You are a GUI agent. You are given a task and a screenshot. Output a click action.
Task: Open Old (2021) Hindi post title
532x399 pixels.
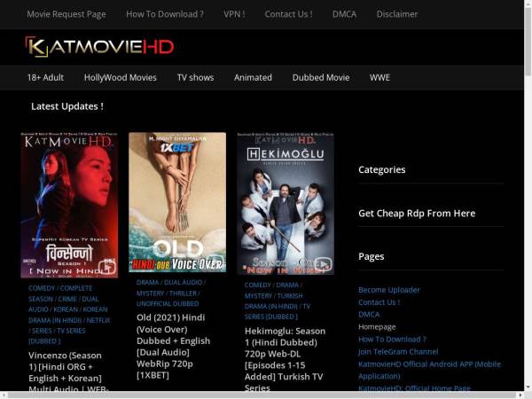pyautogui.click(x=174, y=346)
